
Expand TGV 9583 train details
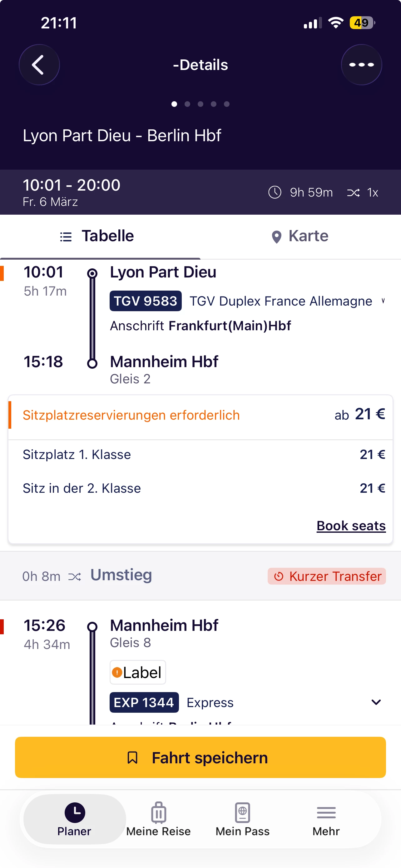point(383,301)
